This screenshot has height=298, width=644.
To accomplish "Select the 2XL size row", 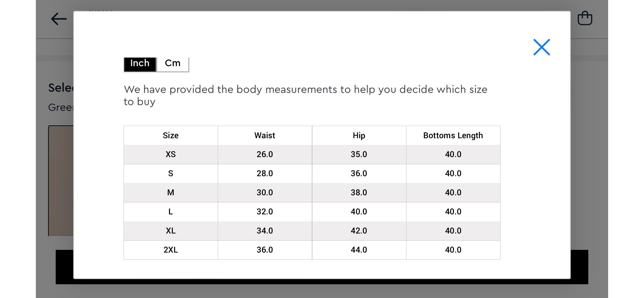I will (x=312, y=250).
